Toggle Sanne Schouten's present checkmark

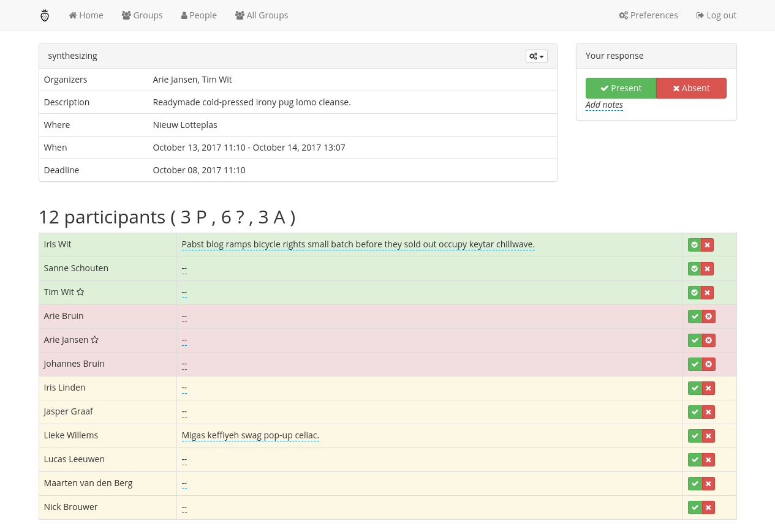(694, 269)
